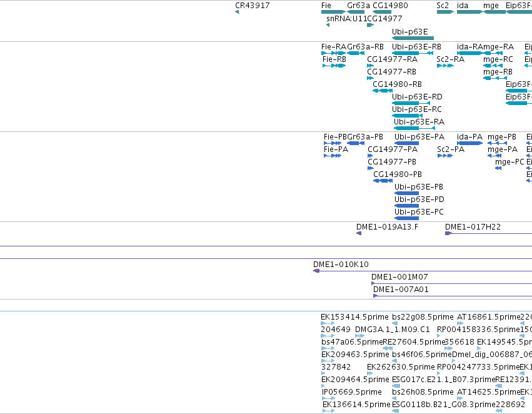Image resolution: width=532 pixels, height=414 pixels.
Task: Select the mge-RC transcript label
Action: pos(498,59)
